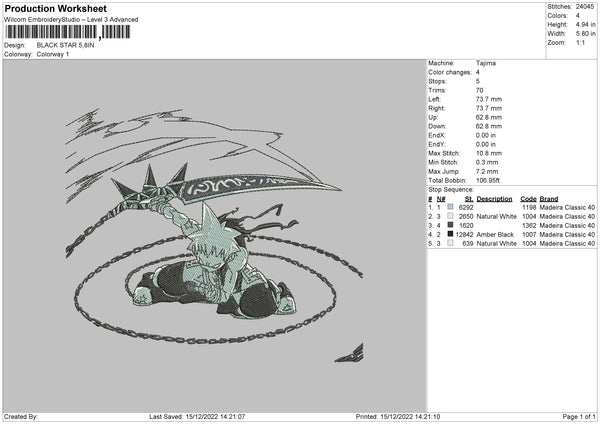Click the 'Colorway 1' value
600x424 pixels.
(53, 54)
